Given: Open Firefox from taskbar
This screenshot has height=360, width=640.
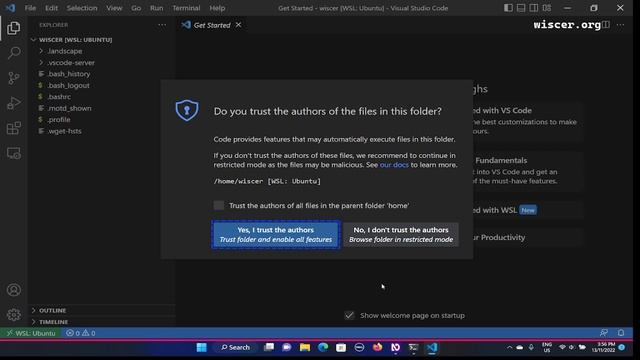Looking at the screenshot, I should 378,347.
